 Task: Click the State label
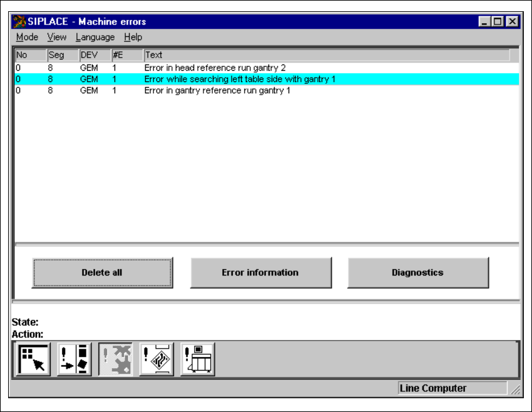point(25,322)
